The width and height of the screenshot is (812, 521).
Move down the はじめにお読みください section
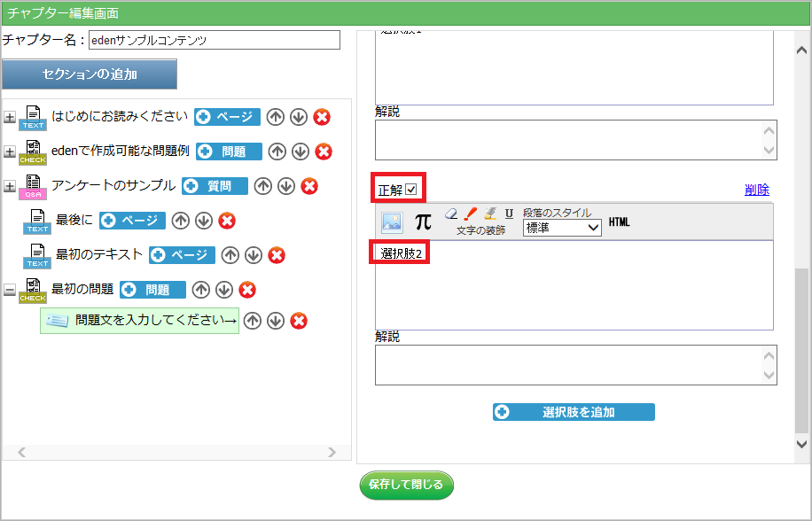(298, 117)
